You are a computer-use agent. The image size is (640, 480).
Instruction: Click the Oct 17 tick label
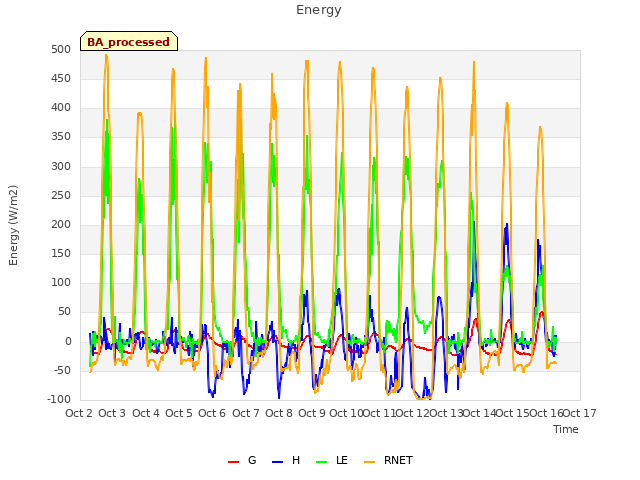pyautogui.click(x=580, y=413)
